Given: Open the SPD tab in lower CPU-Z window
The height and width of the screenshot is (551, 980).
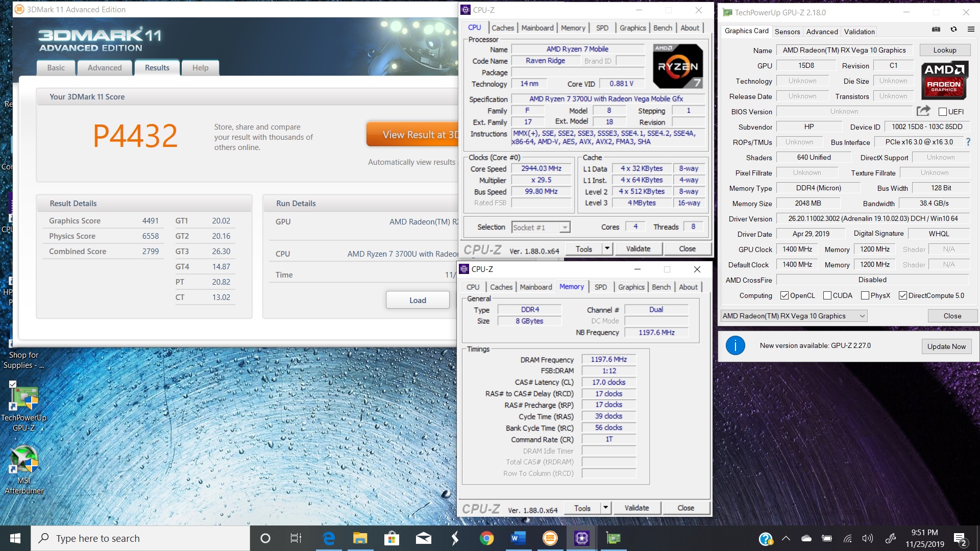Looking at the screenshot, I should coord(601,287).
